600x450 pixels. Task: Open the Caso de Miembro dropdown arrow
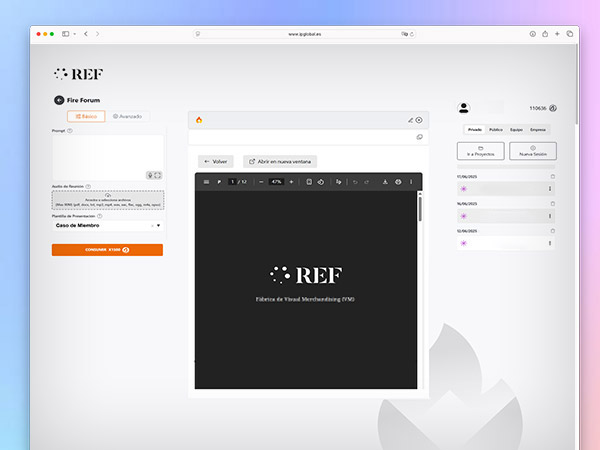click(x=158, y=225)
